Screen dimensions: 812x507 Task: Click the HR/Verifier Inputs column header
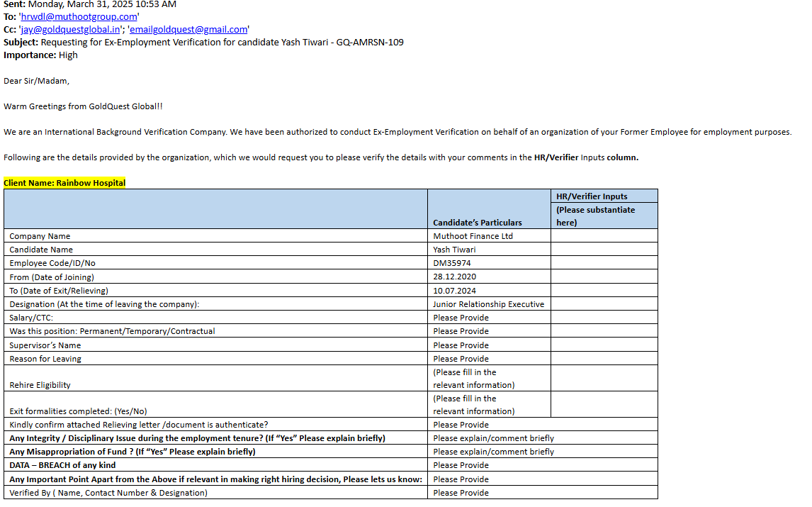(592, 196)
